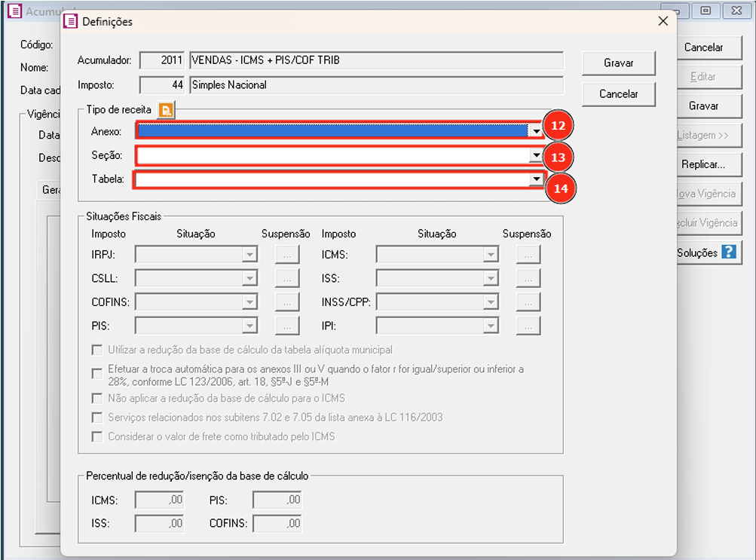The image size is (756, 560).
Task: Close the Definições dialog window
Action: point(663,21)
